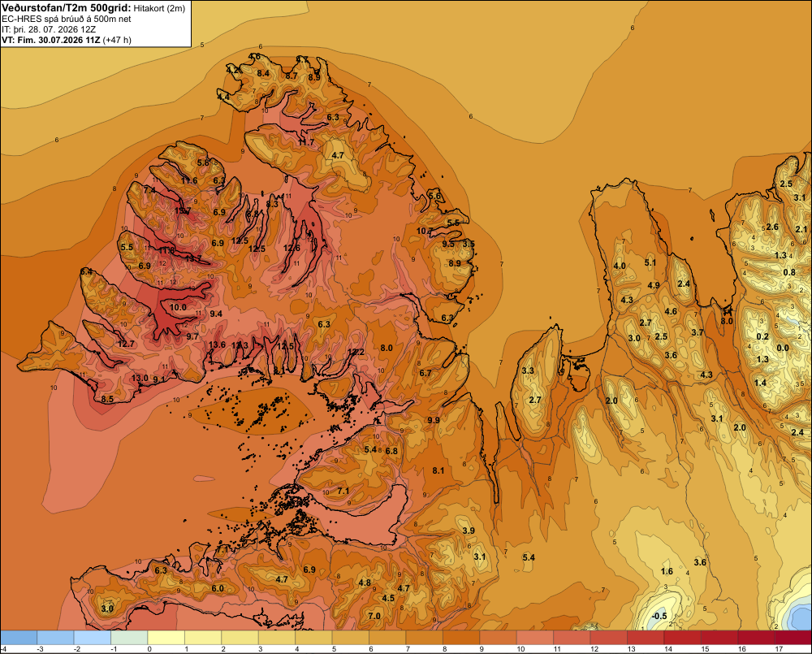This screenshot has width=812, height=654.
Task: Click the temperature value 4.0
Action: tap(620, 266)
